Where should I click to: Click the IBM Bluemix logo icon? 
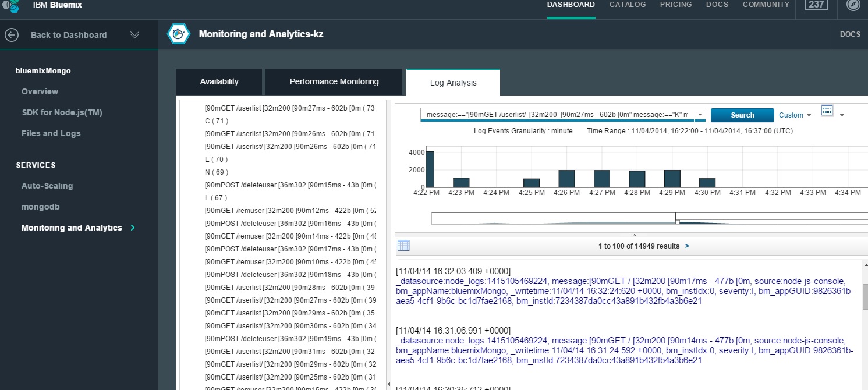12,5
